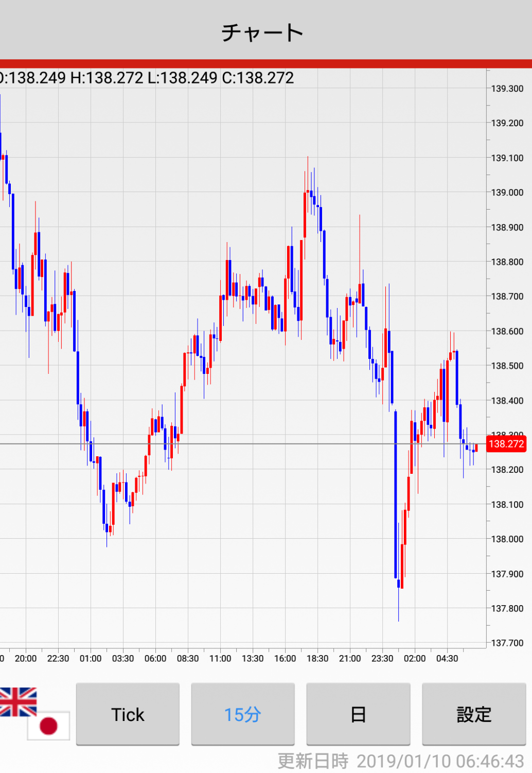Tap the 138.000 price axis label
Viewport: 532px width, 773px height.
(x=507, y=539)
